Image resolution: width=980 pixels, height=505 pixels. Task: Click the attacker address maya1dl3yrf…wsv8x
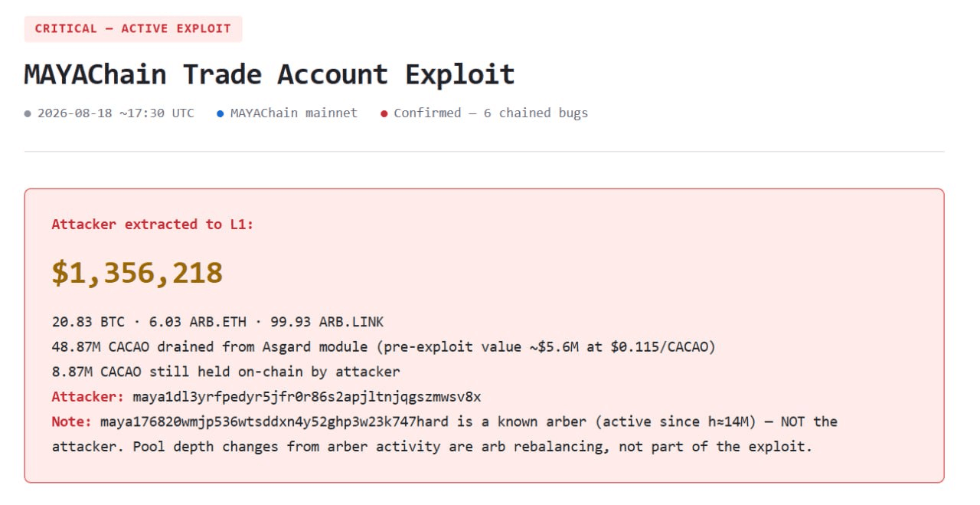307,397
